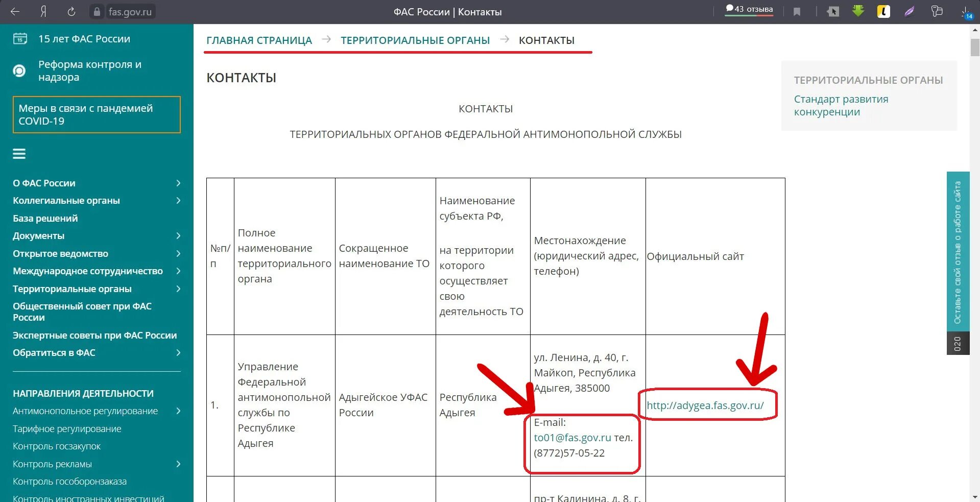Go to ТЕРРИТОРИАЛЬНЫЕ ОРГАНЫ breadcrumb
The image size is (980, 502).
[x=415, y=40]
